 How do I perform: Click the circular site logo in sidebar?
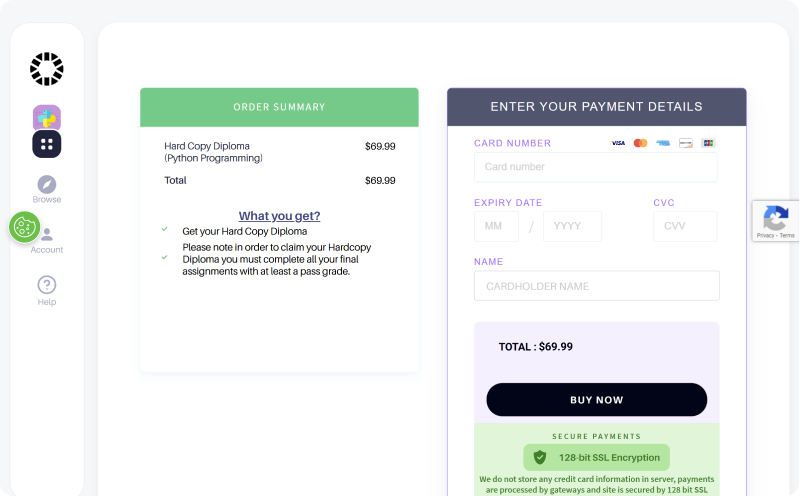point(46,69)
